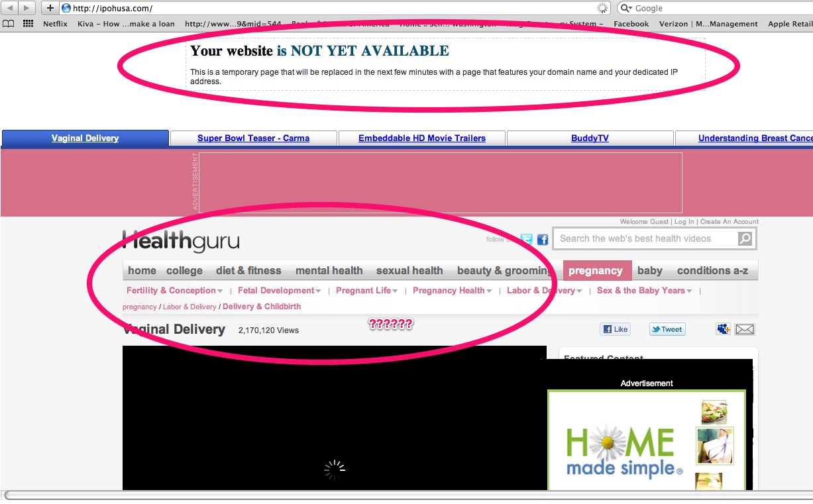Screen dimensions: 813x504
Task: Open diet & fitness nav item
Action: point(248,270)
